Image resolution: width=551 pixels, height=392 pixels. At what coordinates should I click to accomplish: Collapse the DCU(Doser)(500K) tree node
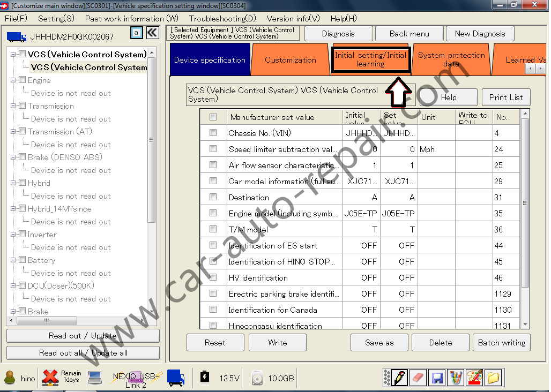tap(13, 285)
